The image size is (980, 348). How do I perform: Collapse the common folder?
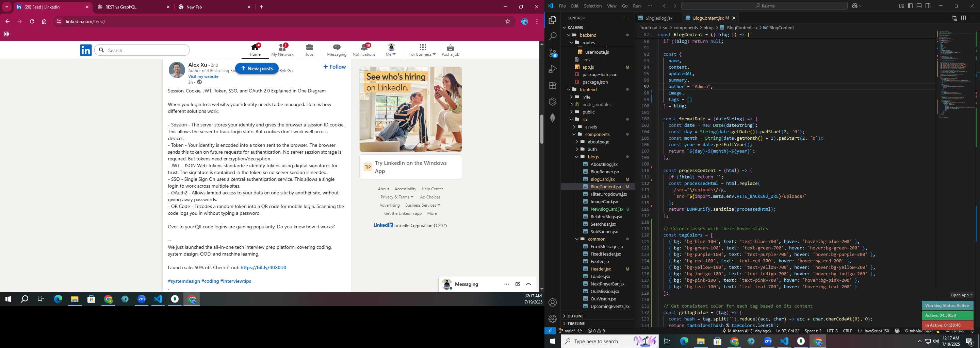point(597,239)
